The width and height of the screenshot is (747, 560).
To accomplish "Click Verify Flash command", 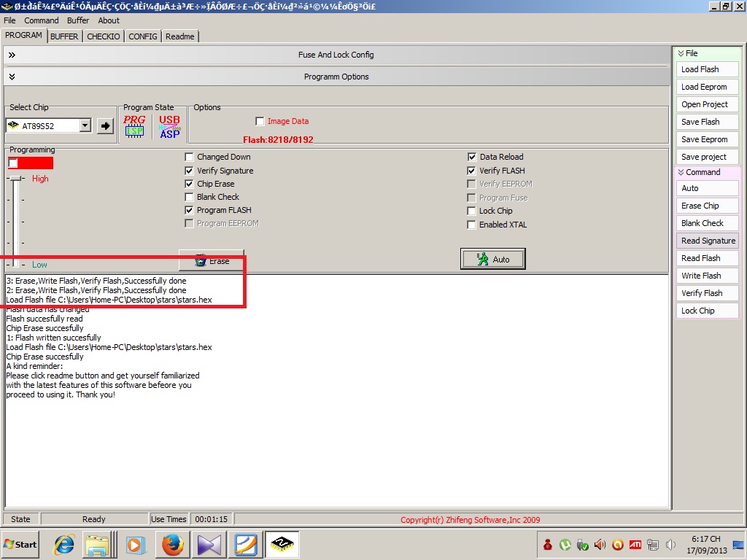I will pyautogui.click(x=707, y=293).
